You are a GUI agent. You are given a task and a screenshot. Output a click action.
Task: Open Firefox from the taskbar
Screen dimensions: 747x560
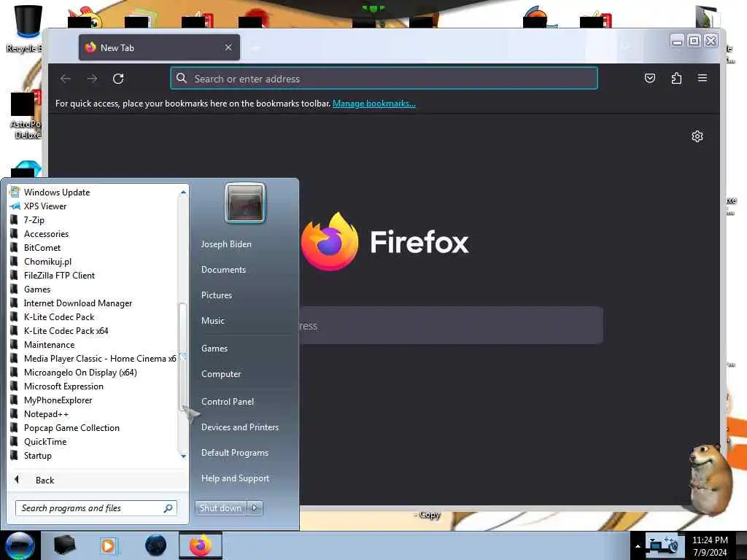point(201,545)
